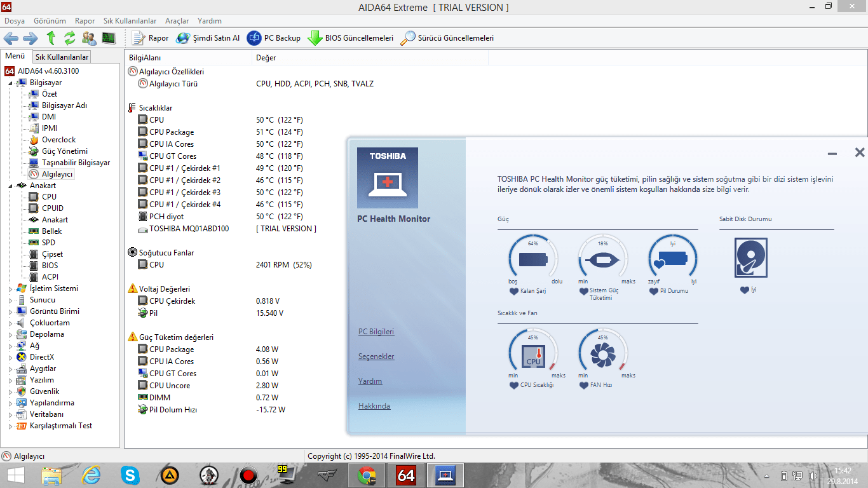
Task: Open Skype from the taskbar
Action: [x=131, y=475]
